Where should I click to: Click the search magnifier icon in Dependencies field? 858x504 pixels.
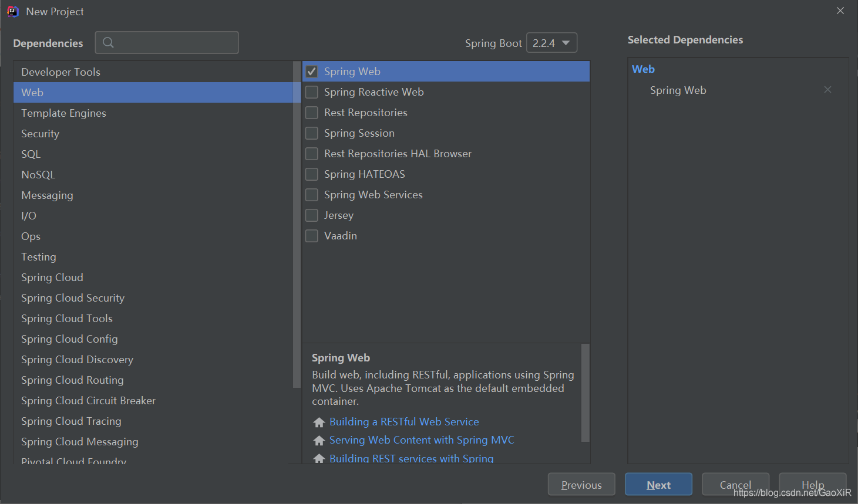tap(108, 42)
